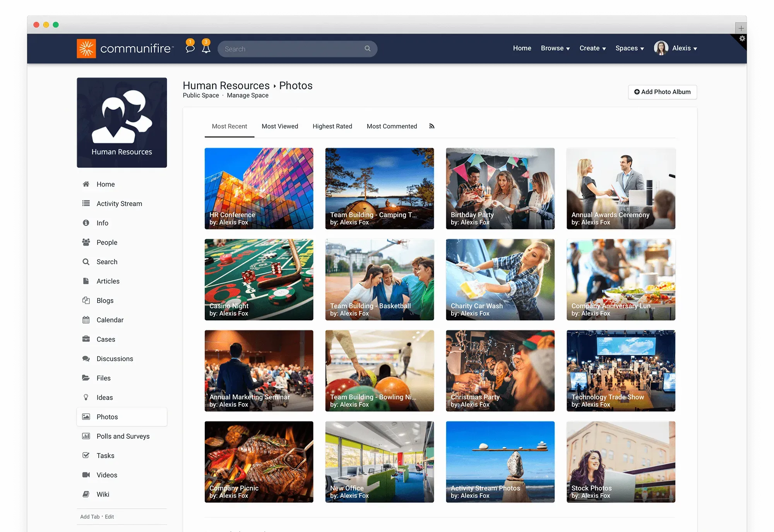
Task: Click the Calendar icon in sidebar
Action: [x=86, y=320]
